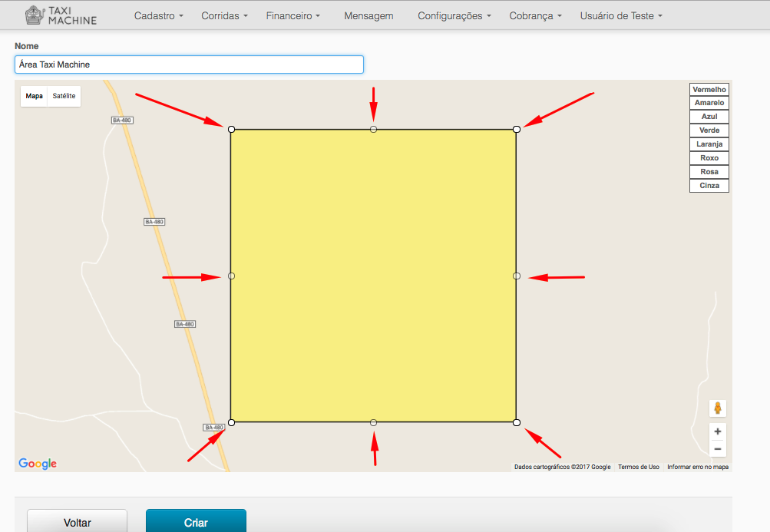Click the right edge midpoint handle
This screenshot has height=532, width=770.
[517, 276]
